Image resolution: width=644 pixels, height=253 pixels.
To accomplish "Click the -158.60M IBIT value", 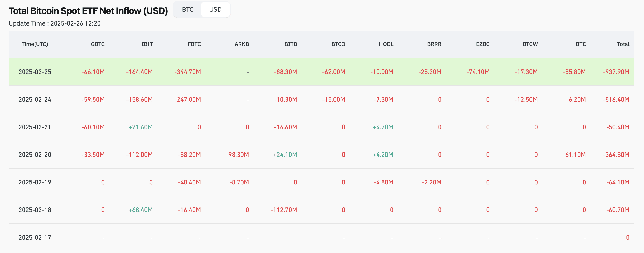I will 139,100.
